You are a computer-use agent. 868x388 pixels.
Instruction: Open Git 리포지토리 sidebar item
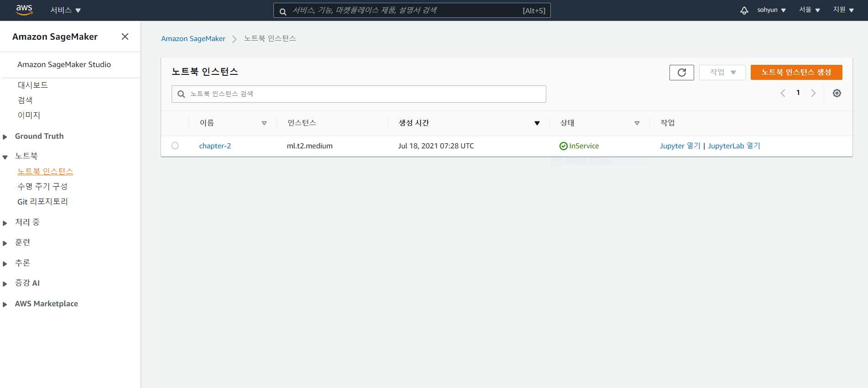(x=42, y=201)
